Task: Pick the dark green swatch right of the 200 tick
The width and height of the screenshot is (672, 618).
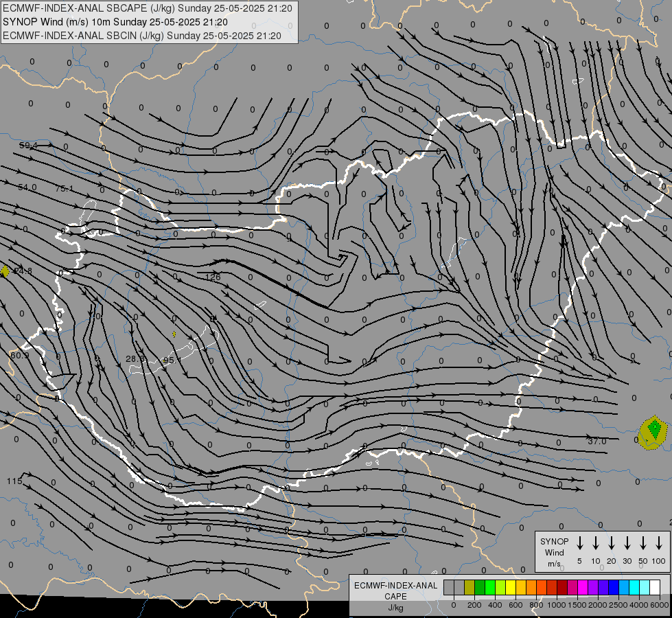Action: 480,588
